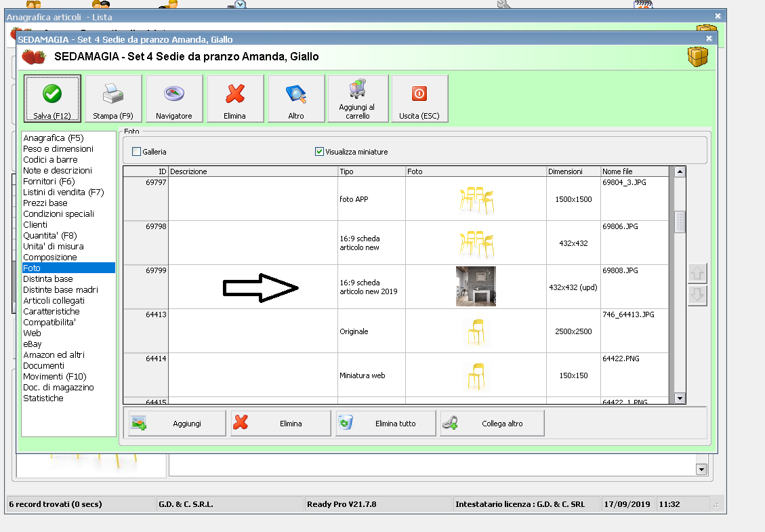The height and width of the screenshot is (532, 765).
Task: Select Unita' di misura
Action: click(54, 247)
